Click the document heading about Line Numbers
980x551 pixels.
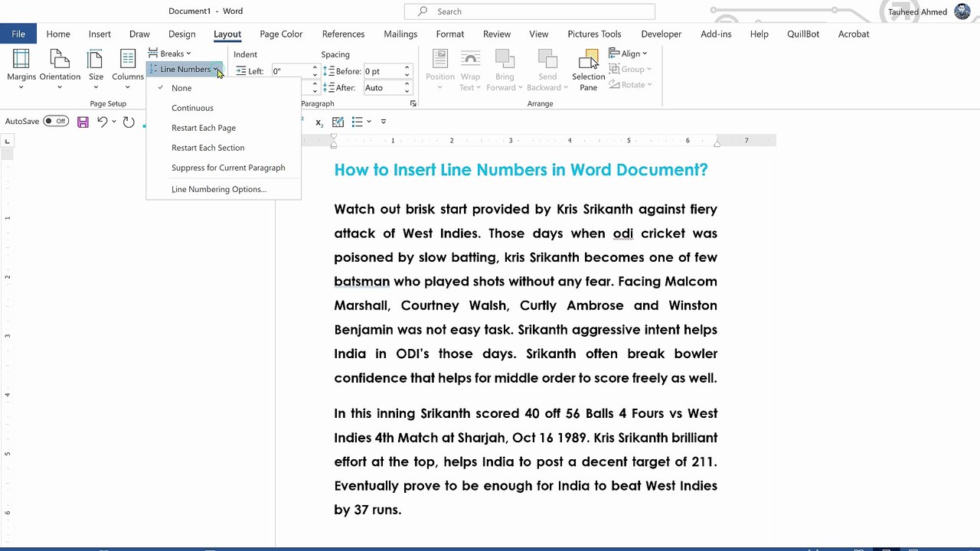[521, 170]
